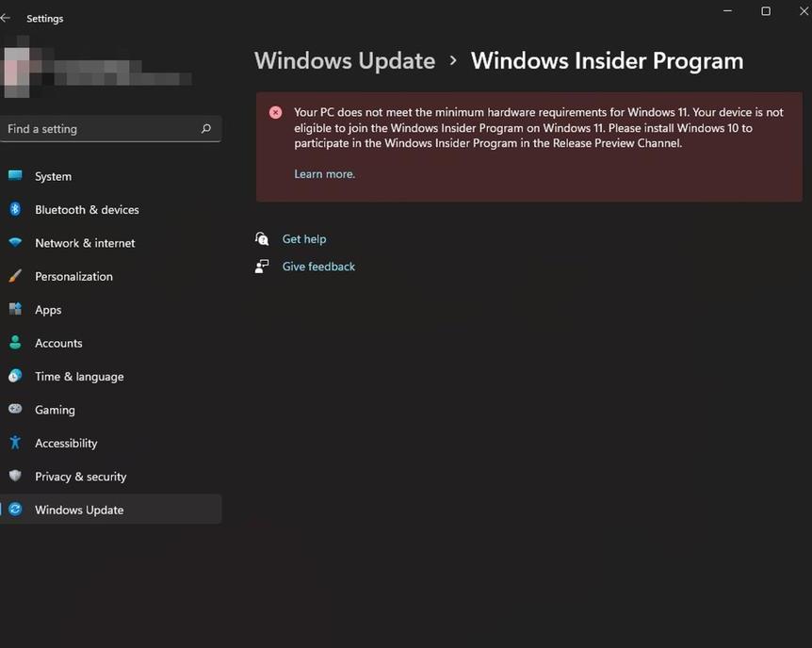The height and width of the screenshot is (648, 812).
Task: Open Gaming settings via the Xbox icon
Action: [x=15, y=410]
